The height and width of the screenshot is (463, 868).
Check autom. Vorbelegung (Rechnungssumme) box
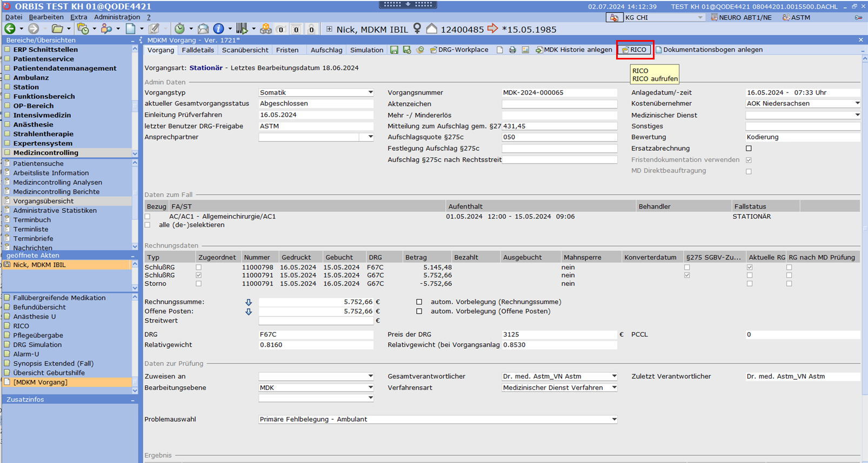pyautogui.click(x=419, y=302)
